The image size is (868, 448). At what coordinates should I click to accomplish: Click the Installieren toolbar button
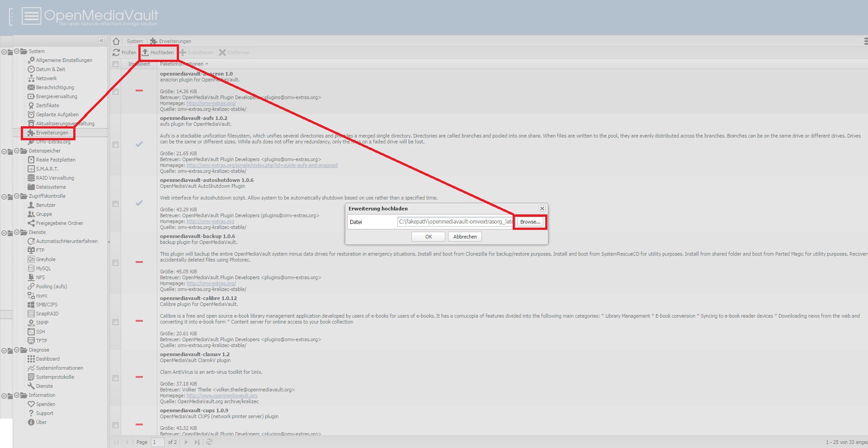[x=196, y=52]
